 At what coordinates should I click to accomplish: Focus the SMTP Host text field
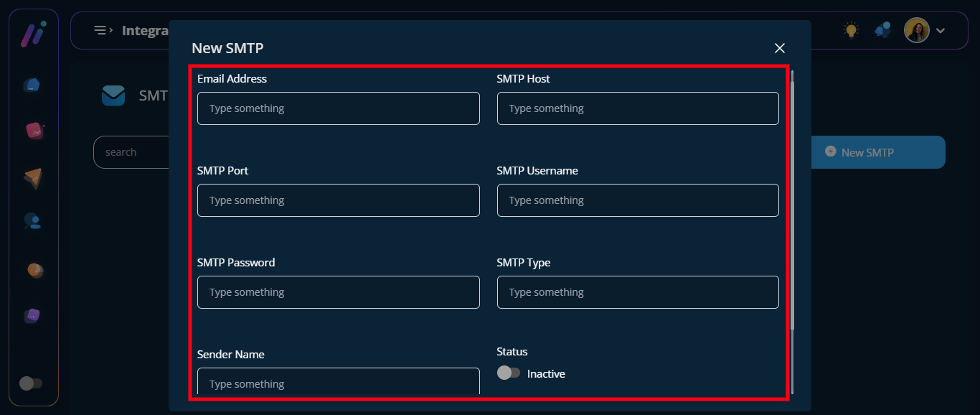pos(637,108)
